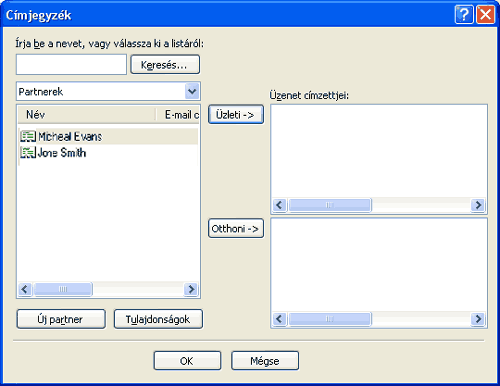
Task: Cancel with the Mégse button
Action: tap(265, 361)
